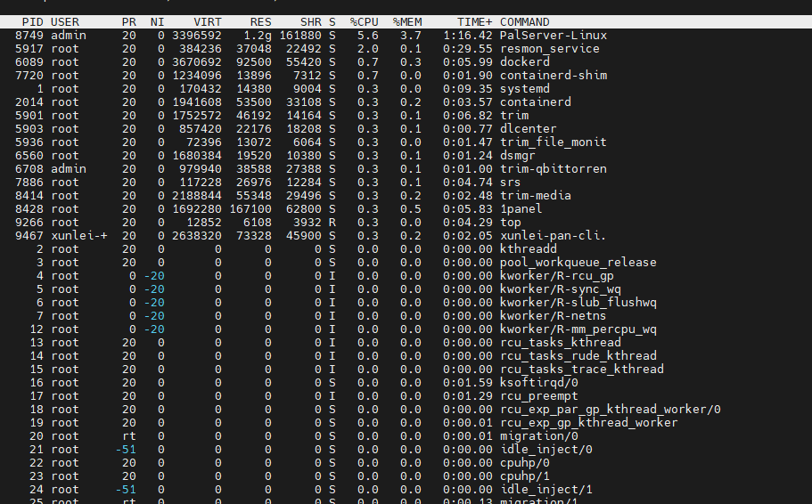Viewport: 812px width, 504px height.
Task: Click the kworker/R-rcu_gp process name
Action: [557, 276]
